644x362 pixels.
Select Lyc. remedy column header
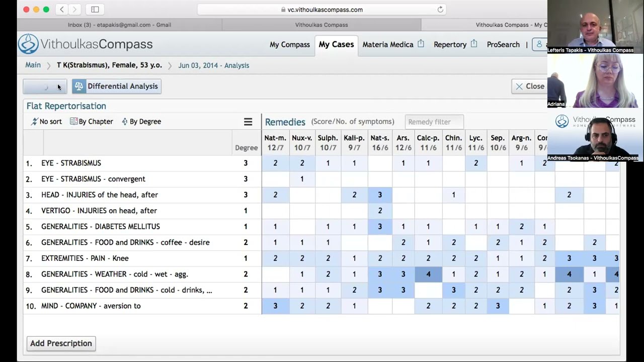pyautogui.click(x=476, y=143)
